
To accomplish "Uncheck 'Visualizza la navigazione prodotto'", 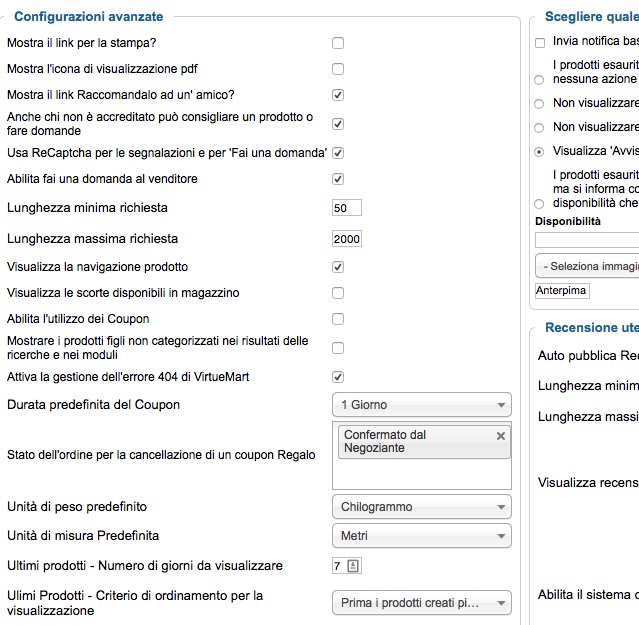I will tap(338, 267).
